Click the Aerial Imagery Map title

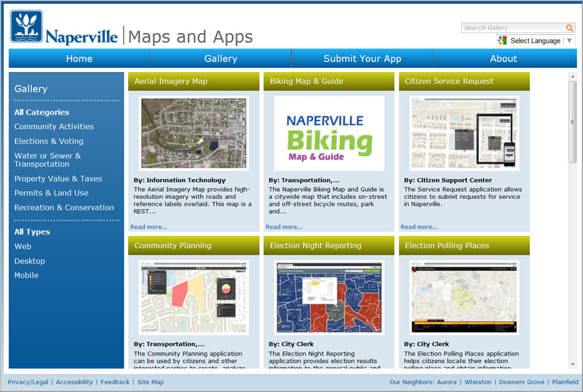coord(170,81)
